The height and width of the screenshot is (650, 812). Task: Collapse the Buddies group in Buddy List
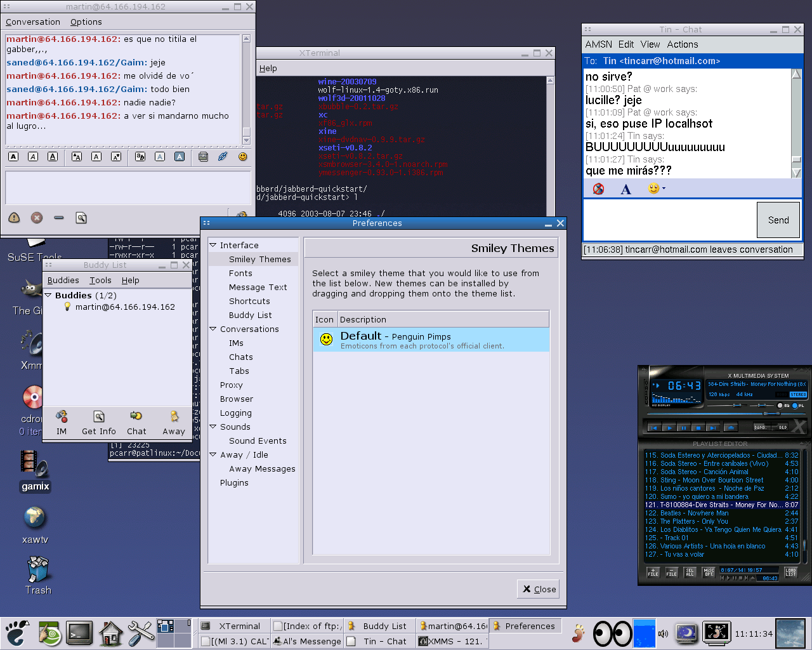[x=48, y=295]
